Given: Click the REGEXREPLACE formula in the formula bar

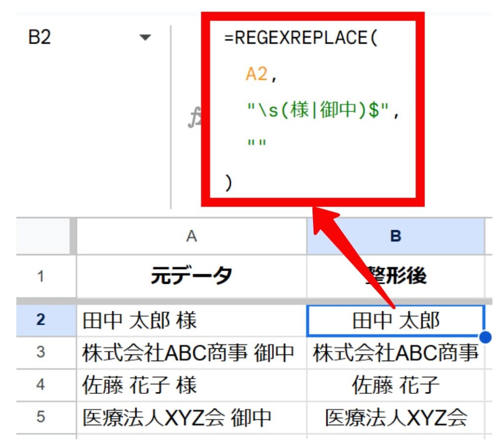Looking at the screenshot, I should pyautogui.click(x=312, y=110).
